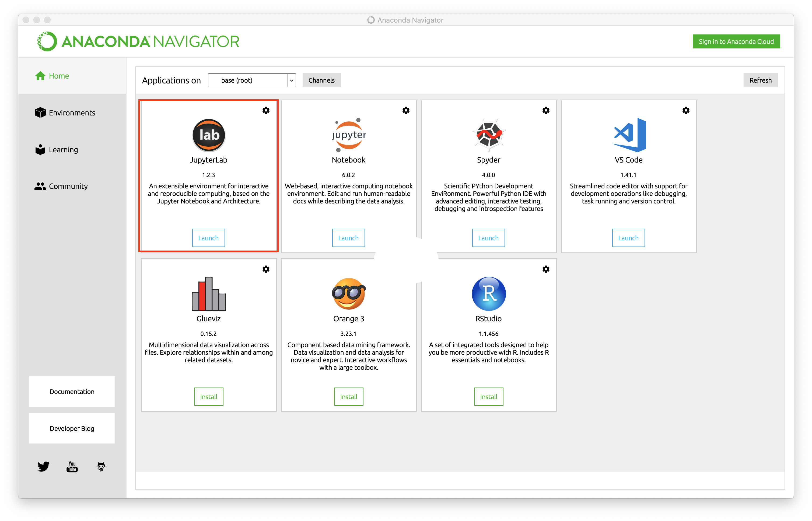Sign in to Anaconda Cloud
The width and height of the screenshot is (812, 521).
click(736, 41)
